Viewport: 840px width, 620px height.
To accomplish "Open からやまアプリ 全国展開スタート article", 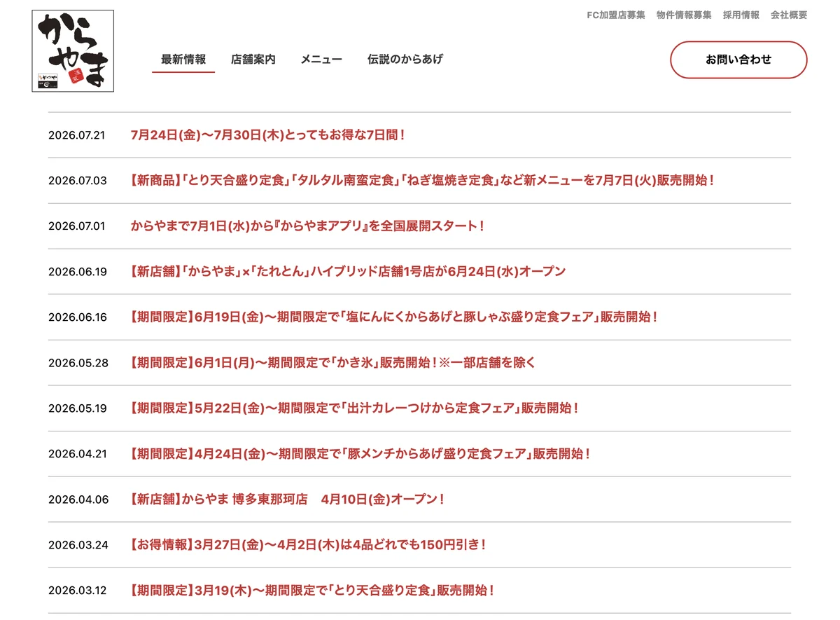I will [307, 226].
